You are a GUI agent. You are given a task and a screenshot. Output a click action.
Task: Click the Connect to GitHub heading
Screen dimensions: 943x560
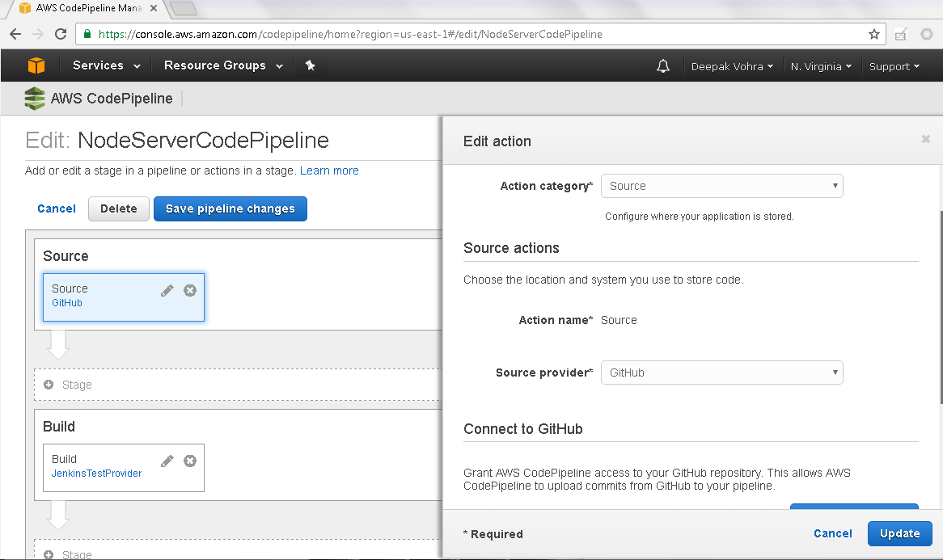point(522,429)
